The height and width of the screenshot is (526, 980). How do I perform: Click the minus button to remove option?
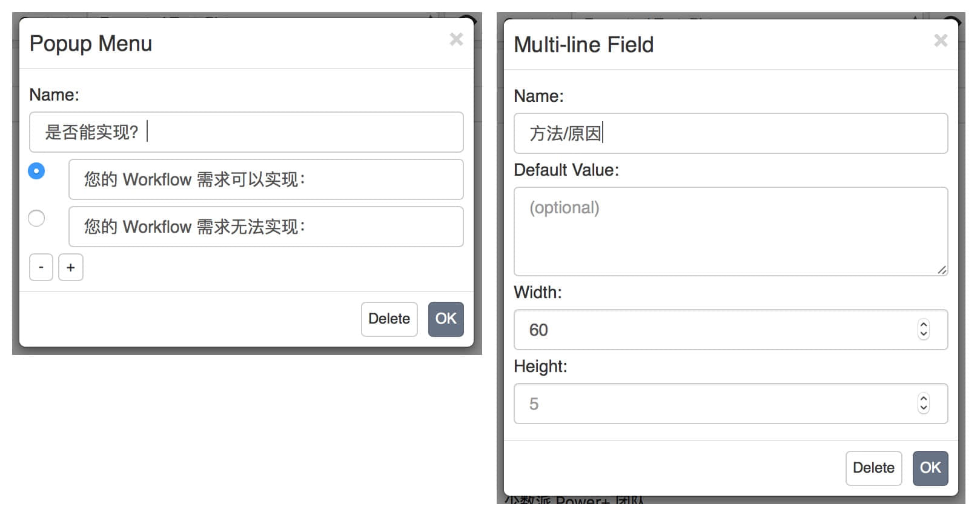pyautogui.click(x=41, y=267)
